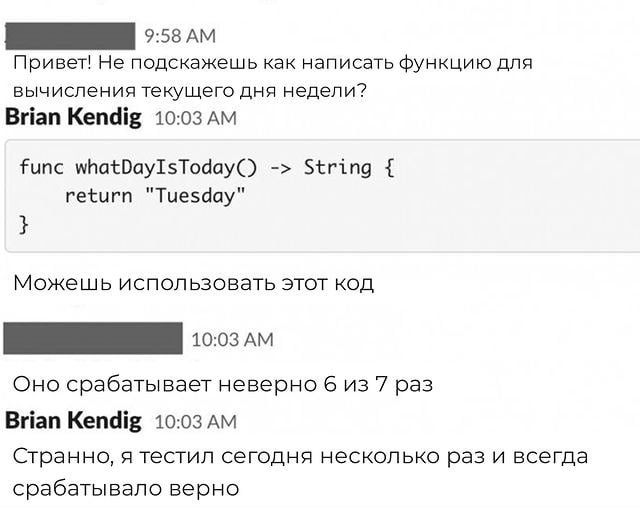Click the message "Оно срабатывает неверно 6 из 7 раз"
Viewport: 640px width, 507px height.
(x=222, y=383)
